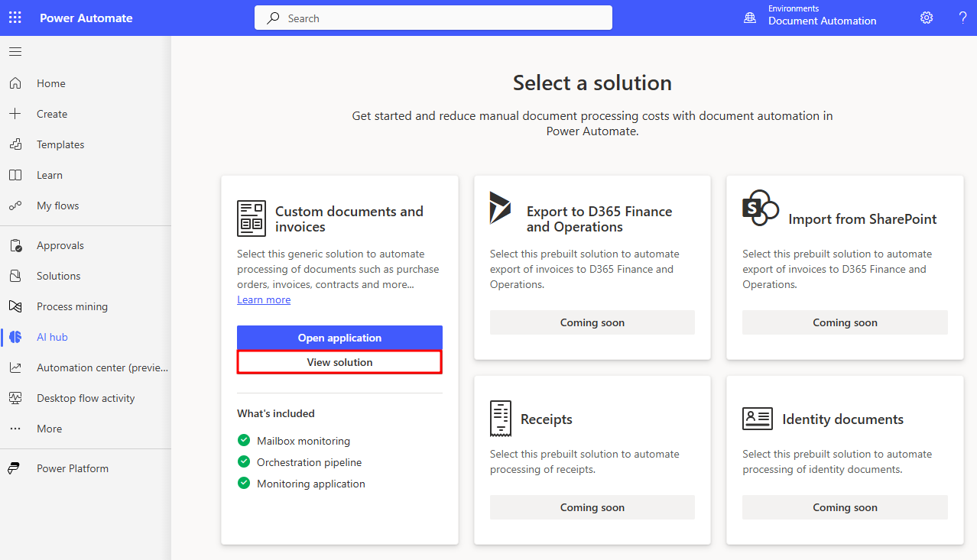The image size is (977, 560).
Task: Click the My flows icon
Action: click(x=15, y=206)
